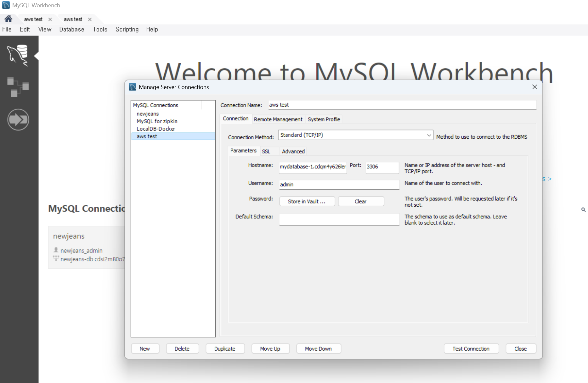Click the Username input field
This screenshot has width=588, height=383.
pos(339,185)
